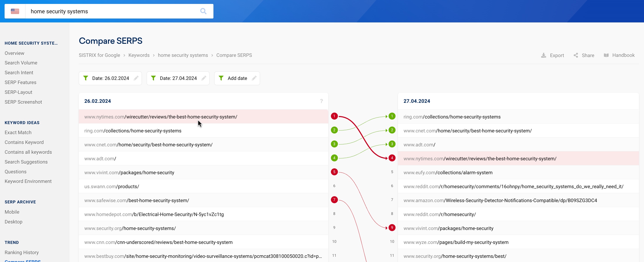Viewport: 644px width, 262px height.
Task: Click us.swann.com/products/ row
Action: point(203,186)
